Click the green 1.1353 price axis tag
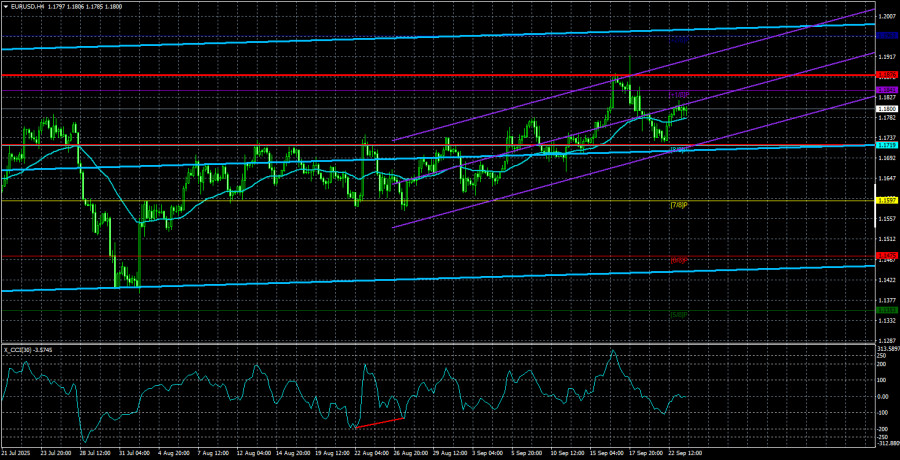Viewport: 900px width, 460px height. tap(886, 310)
